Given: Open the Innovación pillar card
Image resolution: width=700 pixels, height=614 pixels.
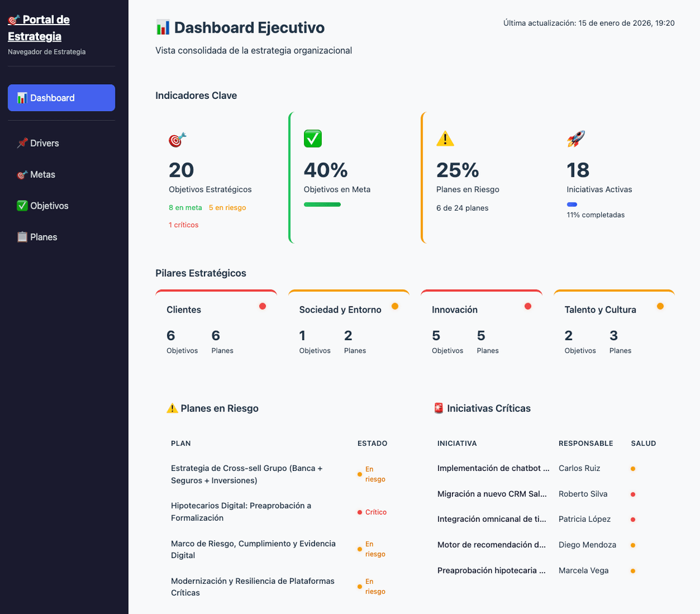Looking at the screenshot, I should [x=481, y=327].
